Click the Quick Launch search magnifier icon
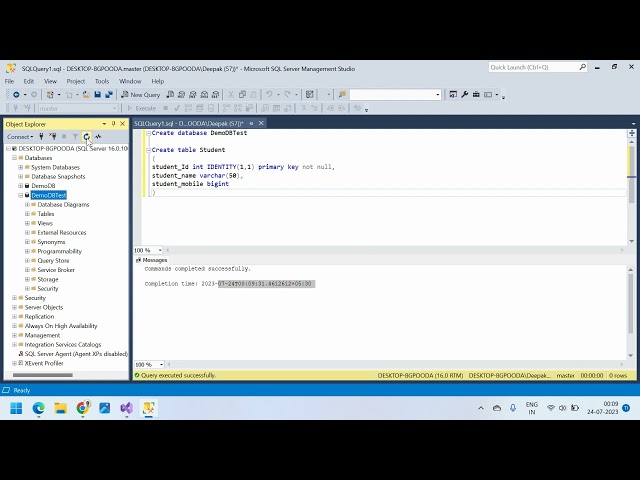The width and height of the screenshot is (640, 480). point(582,67)
